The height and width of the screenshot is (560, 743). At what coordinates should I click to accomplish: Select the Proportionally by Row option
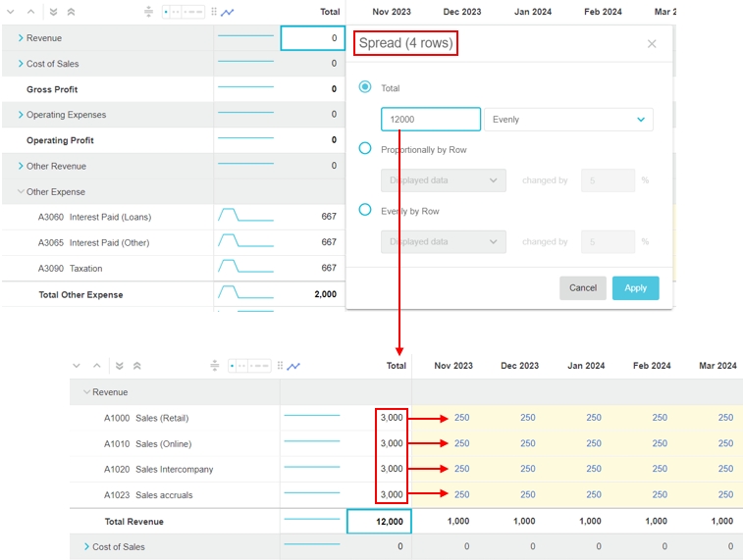pyautogui.click(x=365, y=149)
